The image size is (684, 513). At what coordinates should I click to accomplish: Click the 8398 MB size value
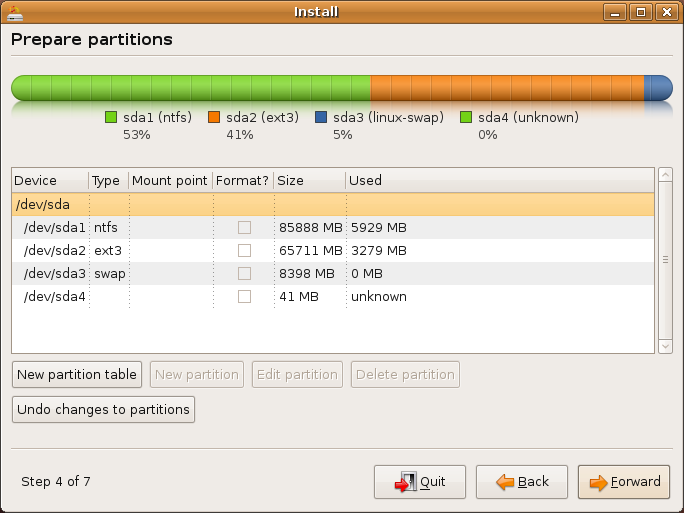coord(307,274)
